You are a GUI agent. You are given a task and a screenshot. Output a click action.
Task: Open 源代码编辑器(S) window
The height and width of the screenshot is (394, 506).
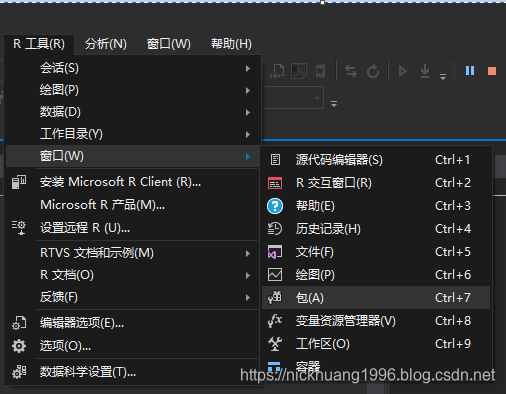tap(376, 160)
